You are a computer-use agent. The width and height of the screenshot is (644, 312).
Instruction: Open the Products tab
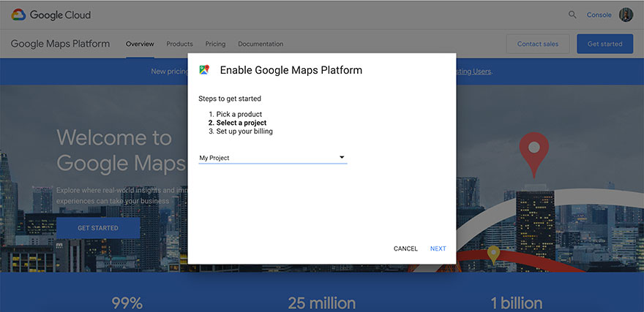click(x=179, y=44)
